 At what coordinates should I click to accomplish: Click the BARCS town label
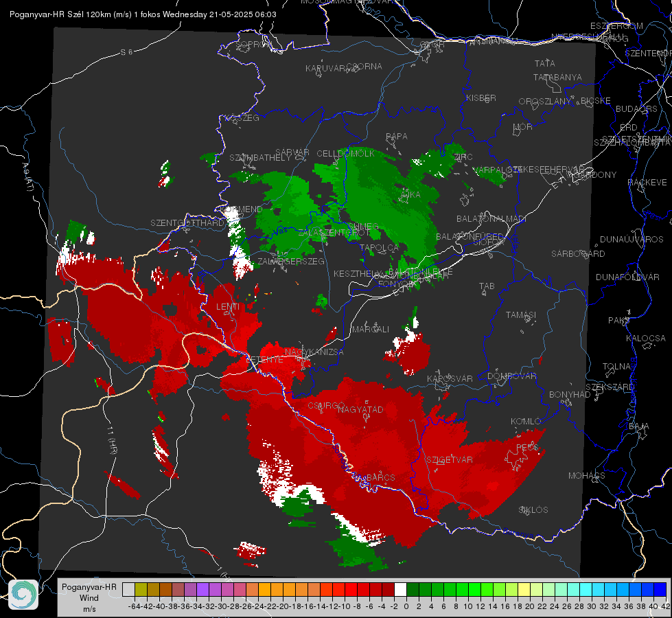pyautogui.click(x=380, y=477)
